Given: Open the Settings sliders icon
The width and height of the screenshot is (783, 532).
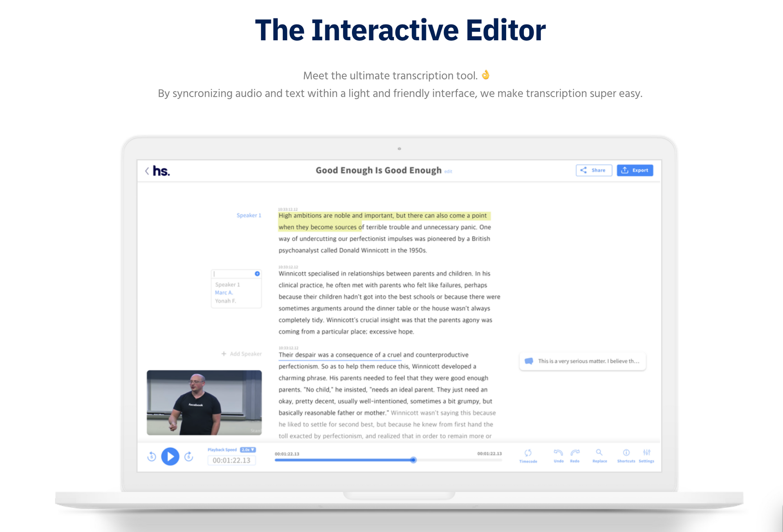Looking at the screenshot, I should point(646,453).
